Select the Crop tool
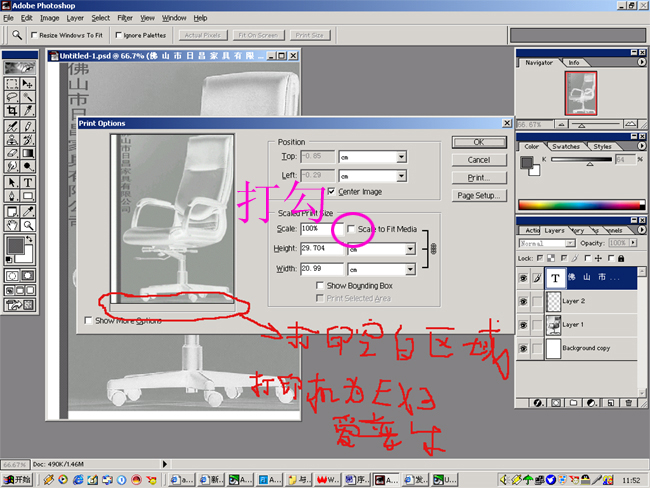650x488 pixels. tap(12, 110)
